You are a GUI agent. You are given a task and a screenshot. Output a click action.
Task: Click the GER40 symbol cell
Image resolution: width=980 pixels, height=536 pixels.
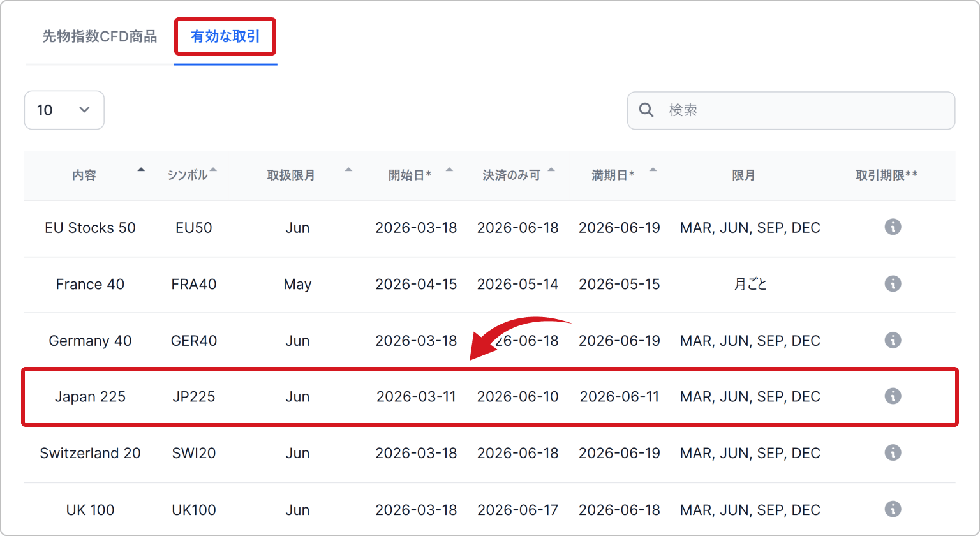click(x=194, y=341)
